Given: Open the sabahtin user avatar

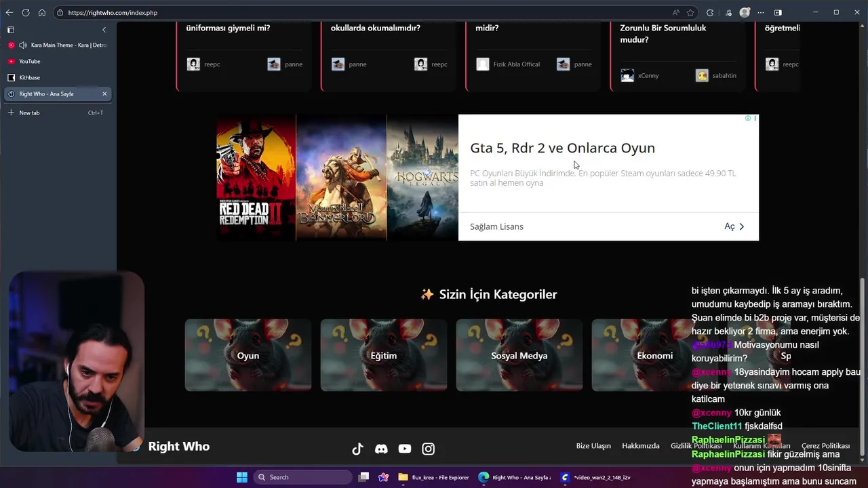Looking at the screenshot, I should [x=702, y=75].
